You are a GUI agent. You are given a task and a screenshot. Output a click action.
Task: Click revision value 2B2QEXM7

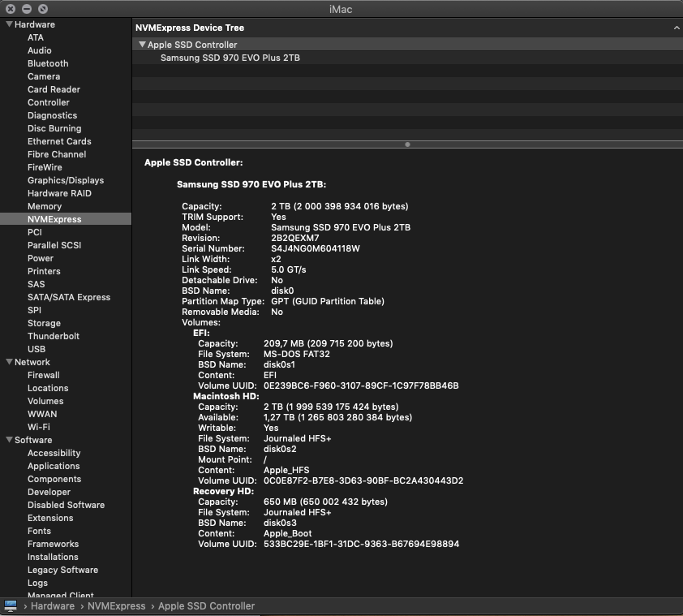click(295, 238)
